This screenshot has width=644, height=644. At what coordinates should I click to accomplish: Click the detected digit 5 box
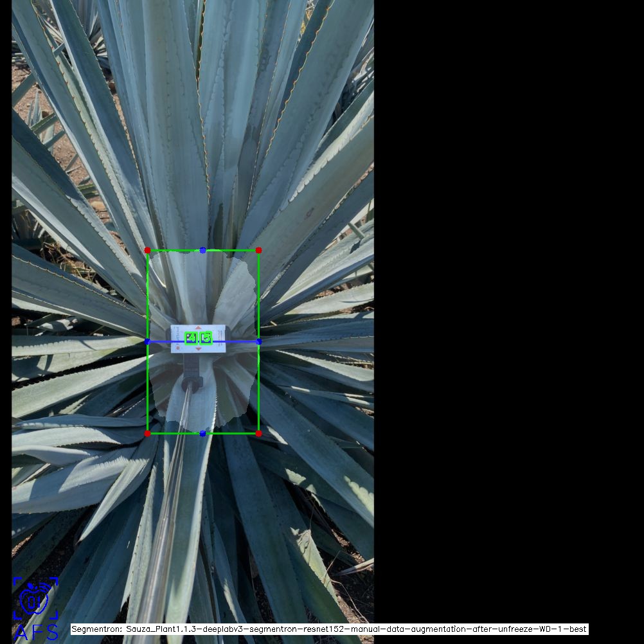tap(206, 337)
